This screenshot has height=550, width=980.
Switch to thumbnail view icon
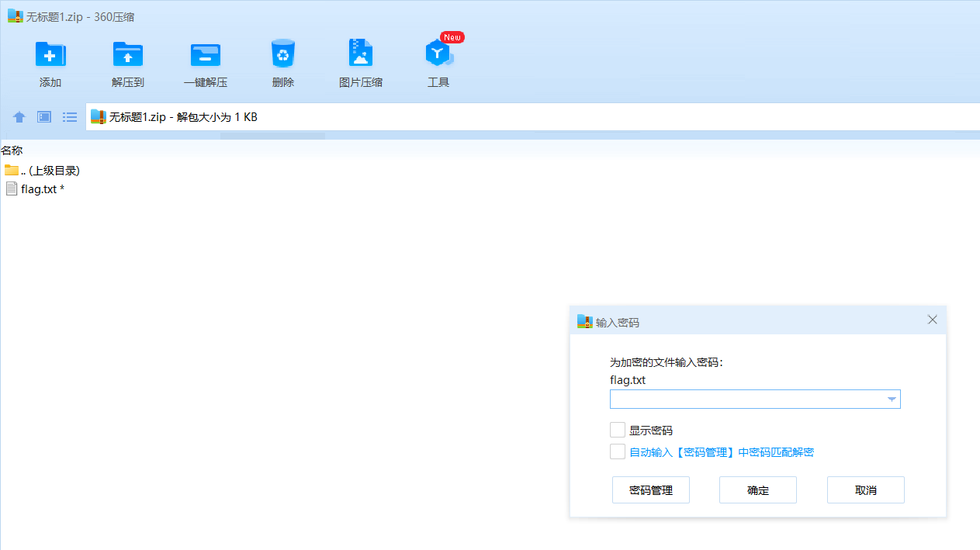click(x=44, y=117)
